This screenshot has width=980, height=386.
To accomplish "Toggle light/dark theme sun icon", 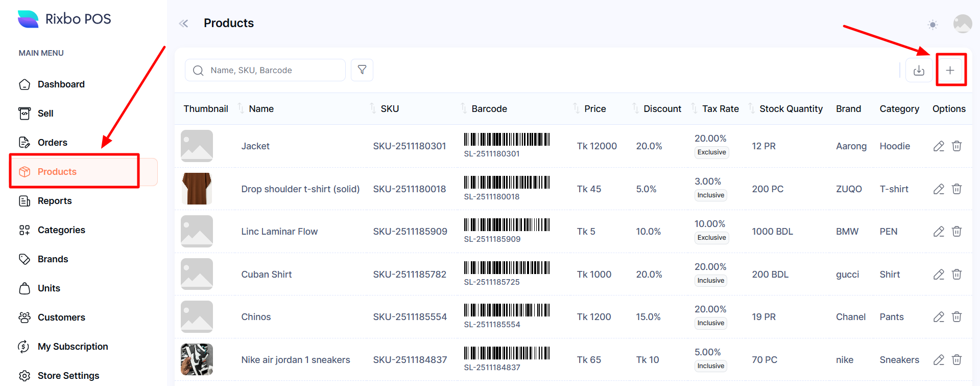I will (933, 25).
